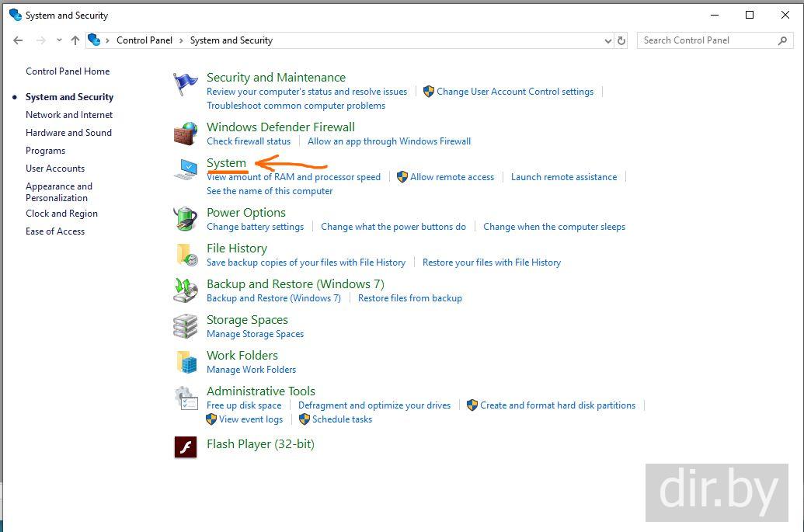The height and width of the screenshot is (532, 804).
Task: Select System and Security in sidebar
Action: 69,97
